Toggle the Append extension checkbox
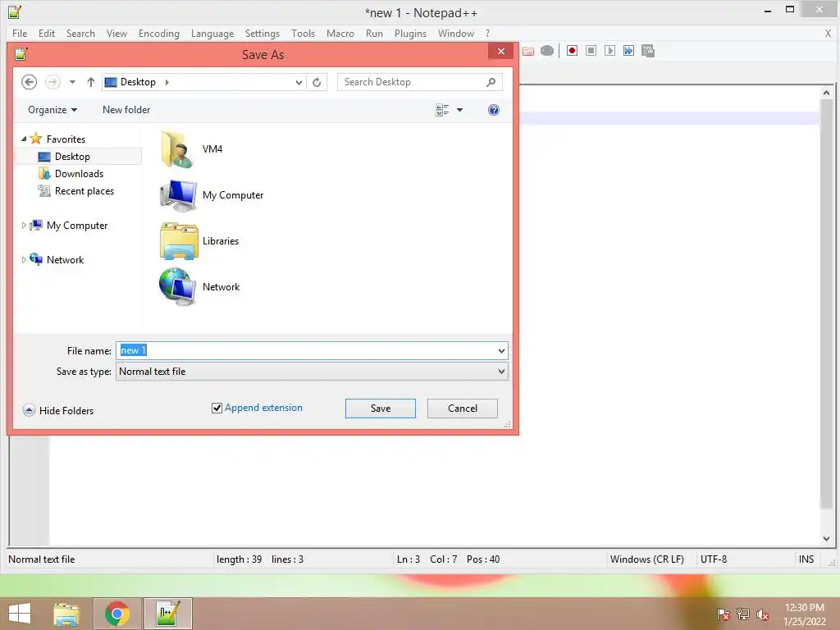Image resolution: width=840 pixels, height=630 pixels. click(x=217, y=409)
